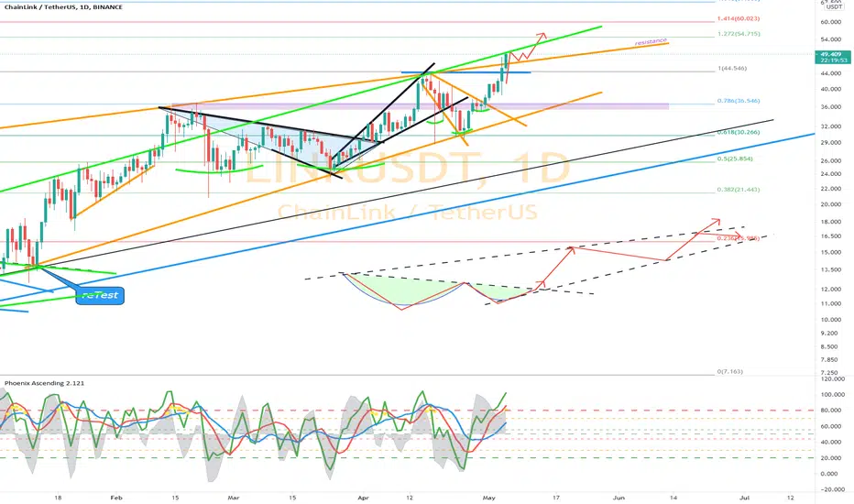Click the May label on the time axis

point(489,498)
